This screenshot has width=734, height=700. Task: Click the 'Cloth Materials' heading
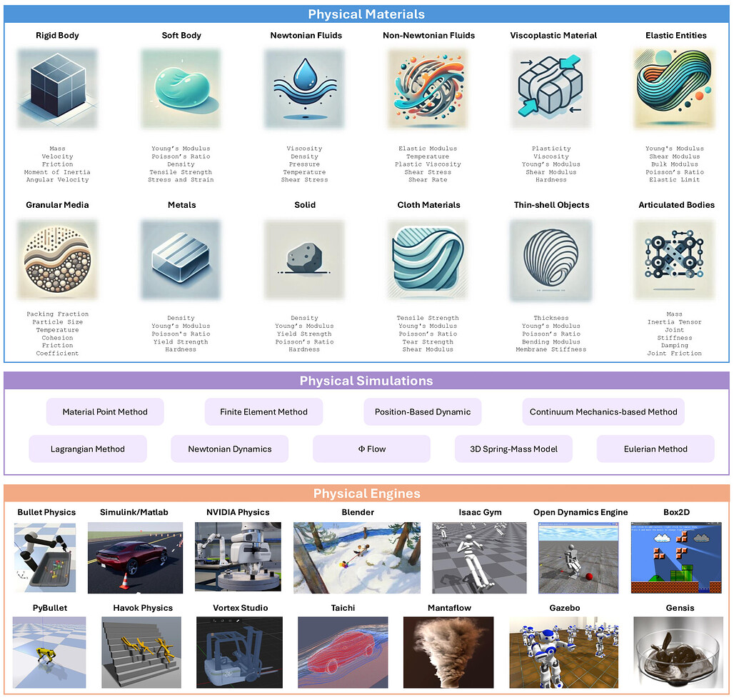coord(429,205)
